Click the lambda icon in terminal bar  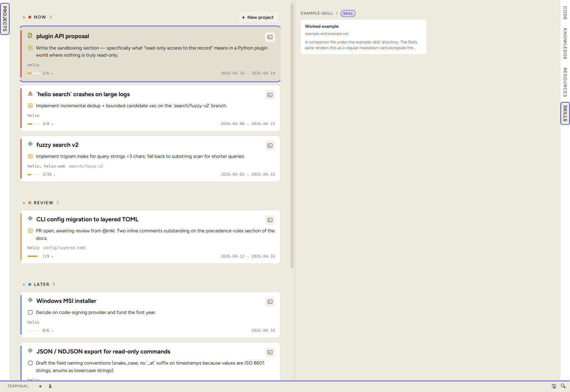point(50,386)
